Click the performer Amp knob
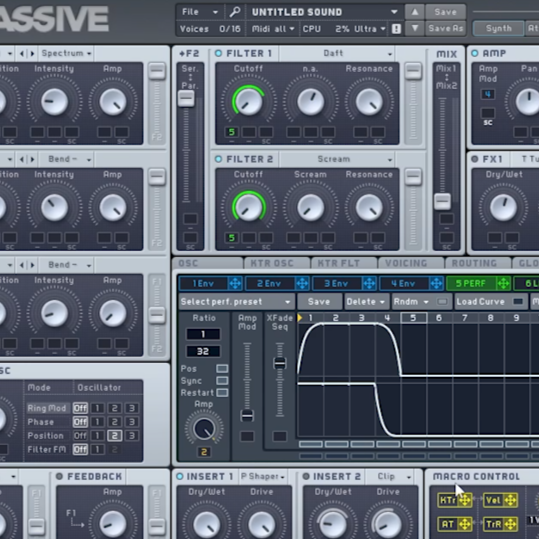539x539 pixels. pos(204,429)
